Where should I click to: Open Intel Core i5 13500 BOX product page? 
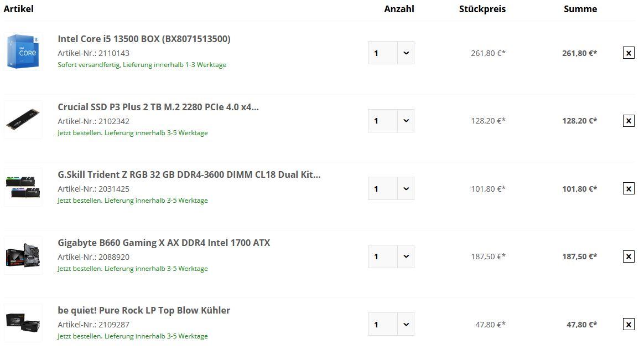click(x=144, y=39)
